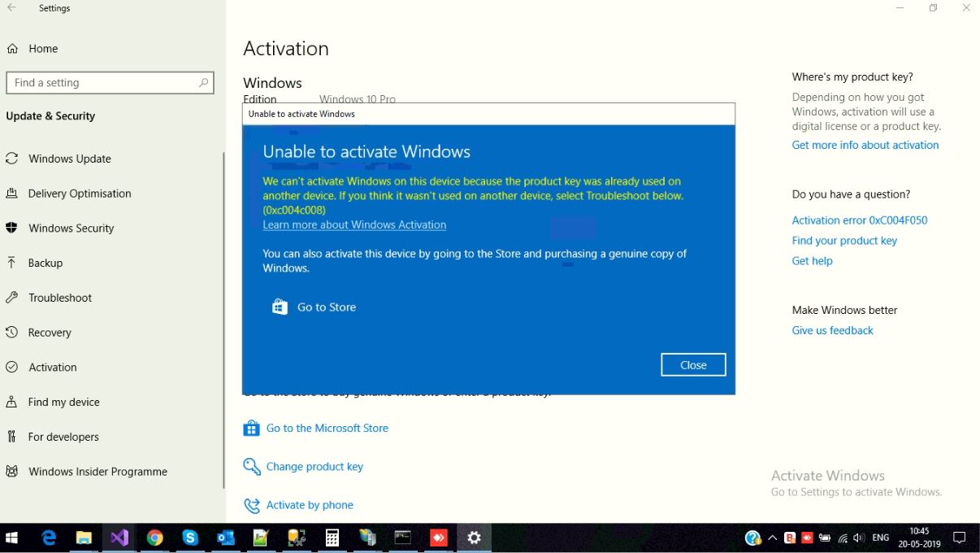Click the Activate by phone icon
980x553 pixels.
[x=252, y=505]
